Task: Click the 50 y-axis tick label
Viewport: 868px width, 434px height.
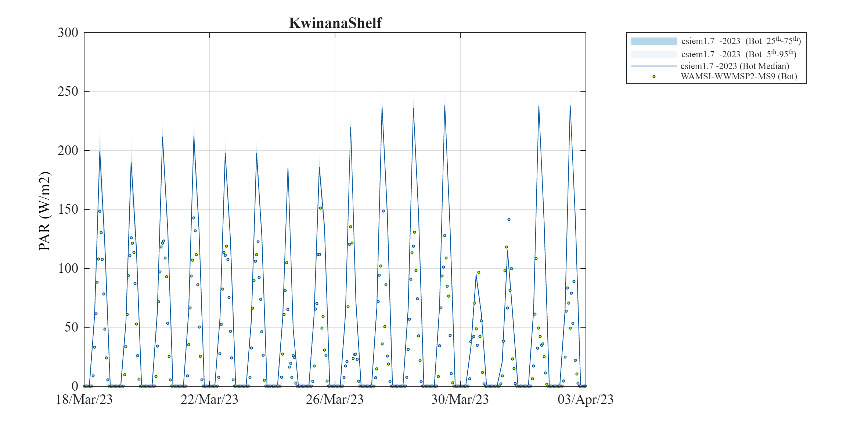Action: [71, 327]
